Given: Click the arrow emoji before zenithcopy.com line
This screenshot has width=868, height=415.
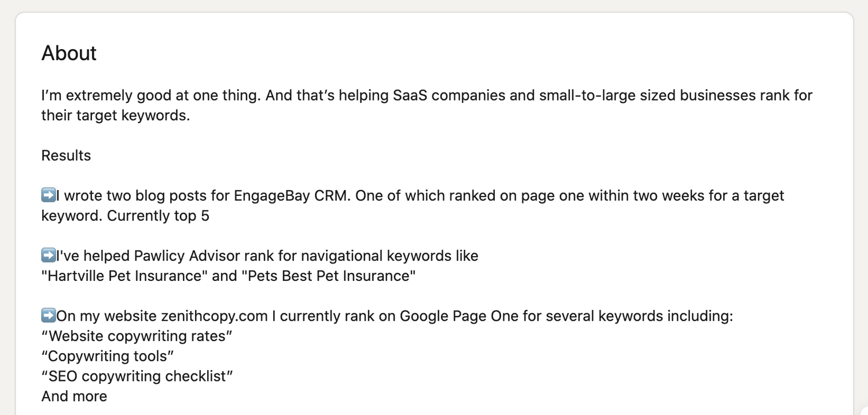Looking at the screenshot, I should coord(49,316).
